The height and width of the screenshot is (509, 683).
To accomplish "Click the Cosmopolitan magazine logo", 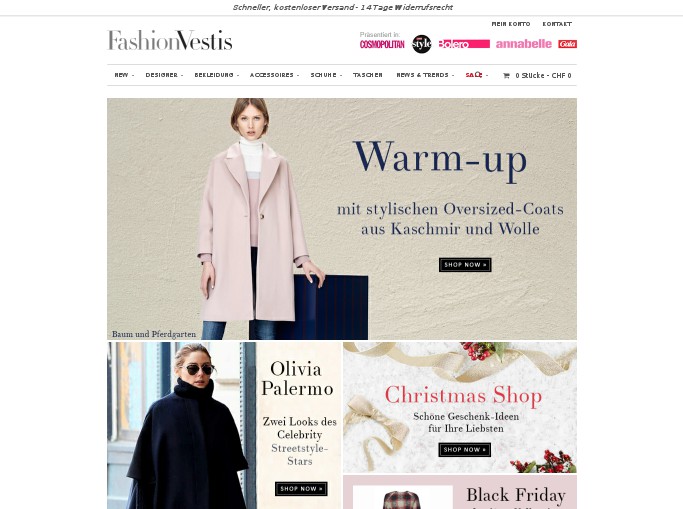I will (382, 44).
